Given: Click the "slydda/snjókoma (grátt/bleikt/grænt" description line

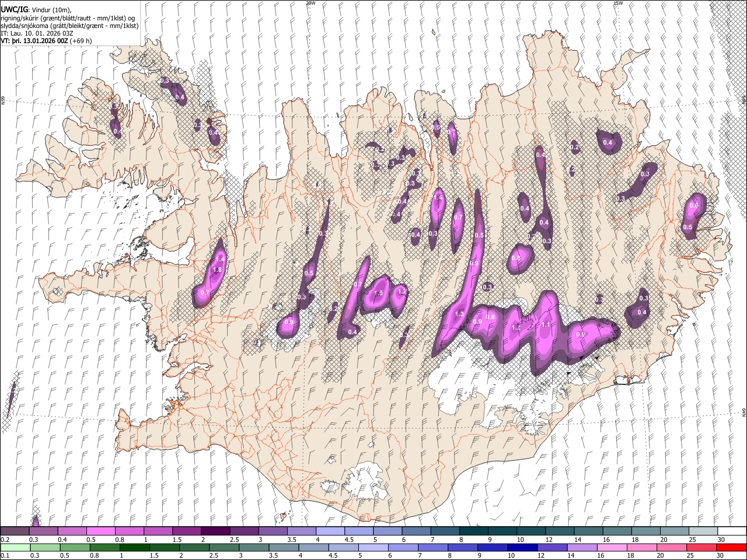Looking at the screenshot, I should 69,26.
